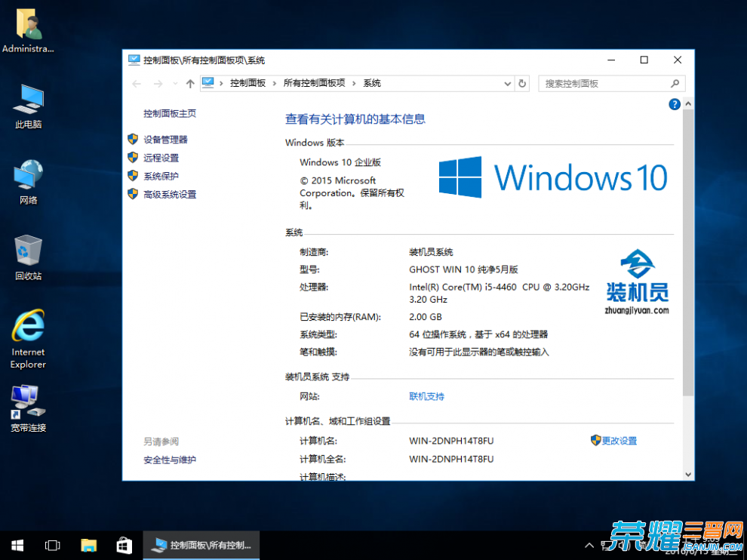Open 远程设置 link
The image size is (747, 560).
[x=161, y=158]
